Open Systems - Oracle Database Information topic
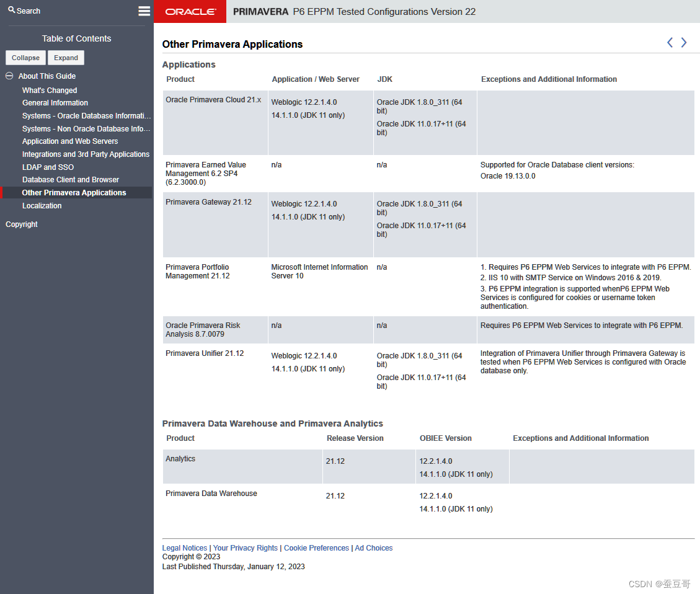This screenshot has width=700, height=594. pos(87,115)
